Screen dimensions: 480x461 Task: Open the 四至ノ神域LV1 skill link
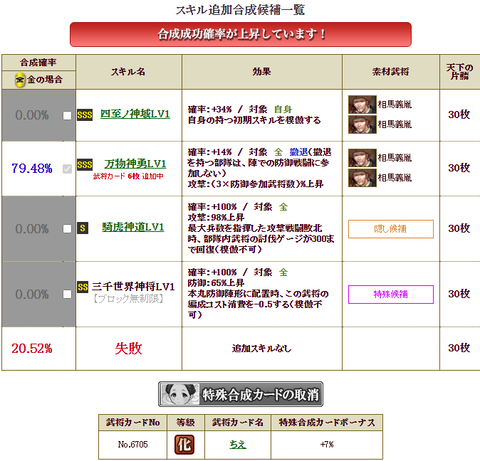pyautogui.click(x=135, y=114)
